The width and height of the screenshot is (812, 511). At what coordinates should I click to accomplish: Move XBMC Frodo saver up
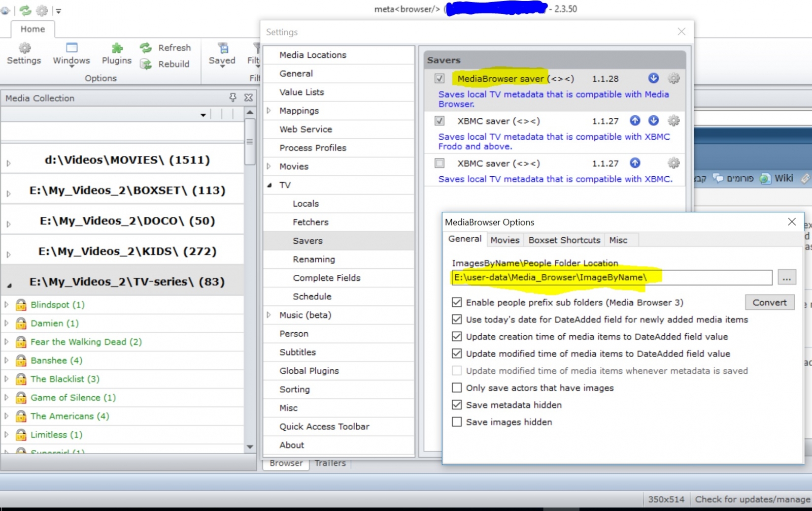point(635,120)
